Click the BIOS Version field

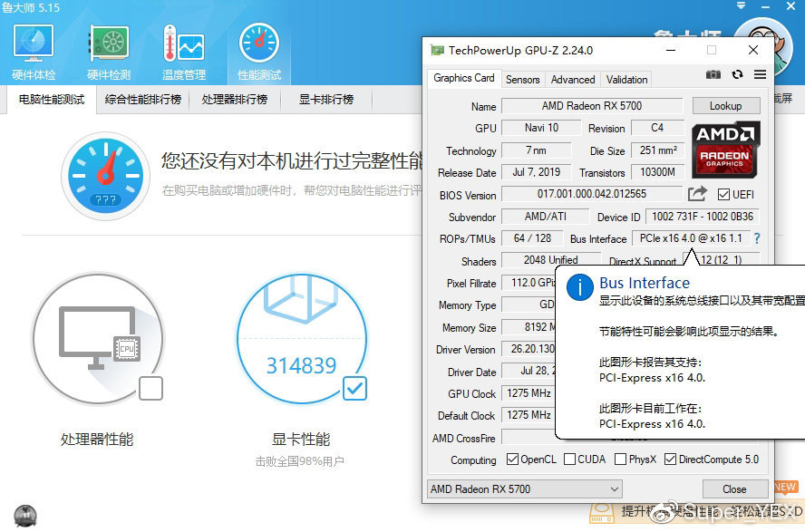[592, 194]
